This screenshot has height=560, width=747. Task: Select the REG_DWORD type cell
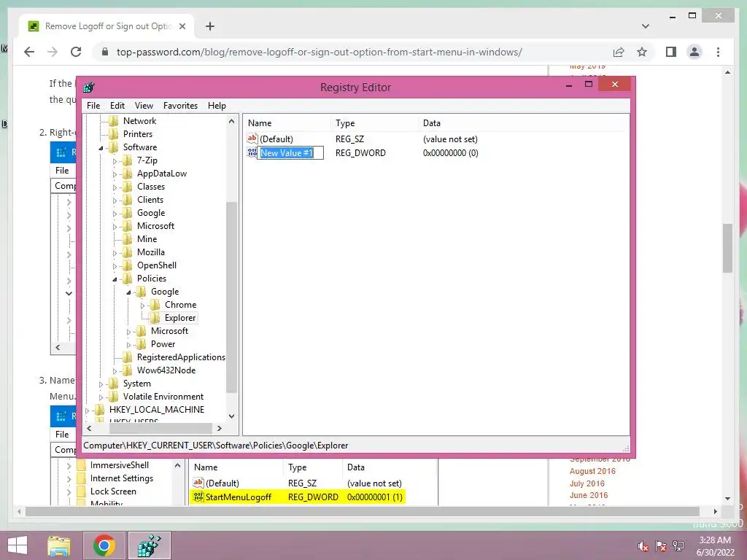[360, 153]
